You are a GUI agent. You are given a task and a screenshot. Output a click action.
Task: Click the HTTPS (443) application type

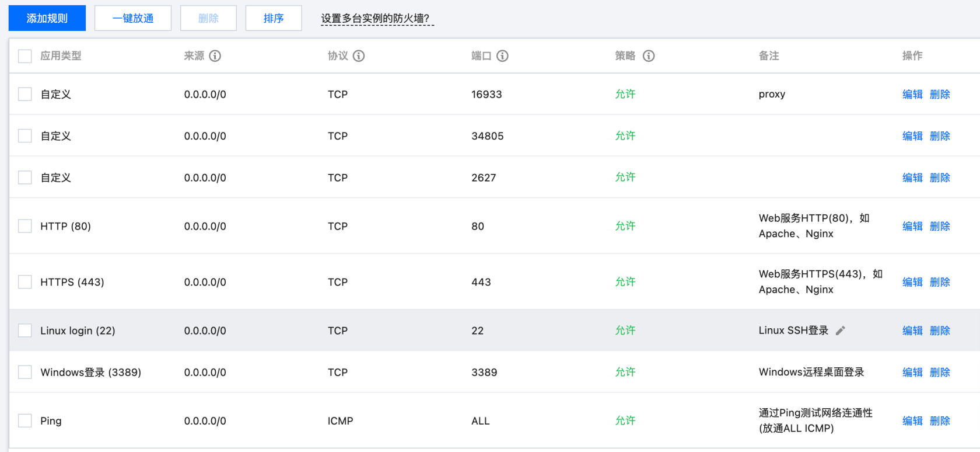(72, 282)
